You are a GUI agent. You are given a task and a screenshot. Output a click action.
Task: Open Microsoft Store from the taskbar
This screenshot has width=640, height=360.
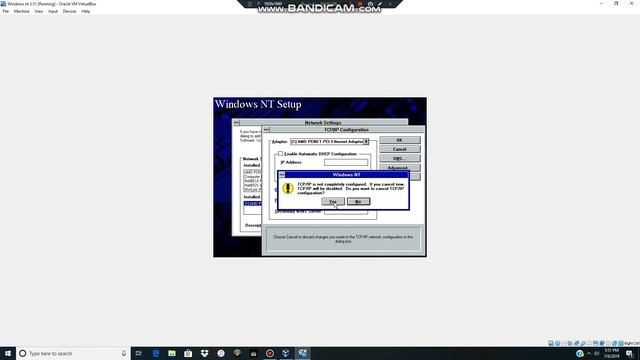coord(188,353)
